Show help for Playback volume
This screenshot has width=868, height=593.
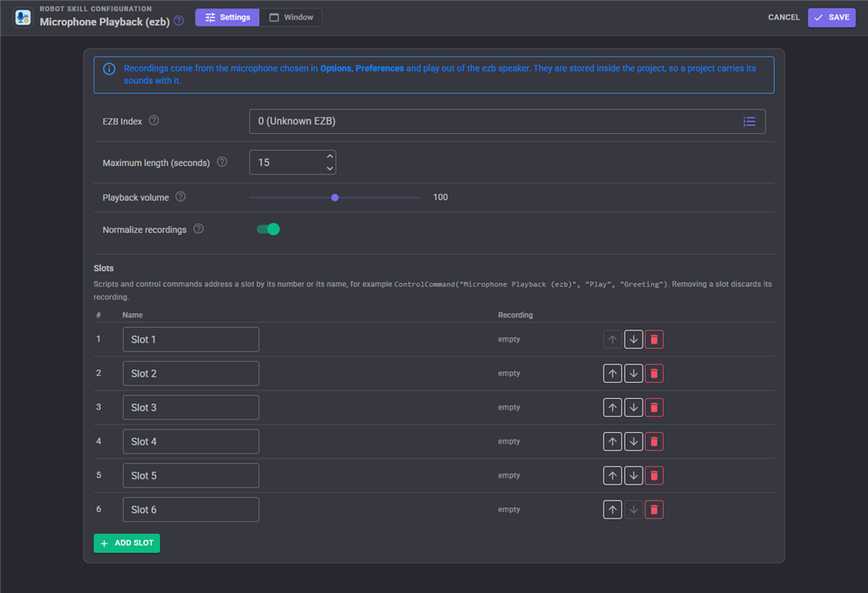(x=181, y=197)
